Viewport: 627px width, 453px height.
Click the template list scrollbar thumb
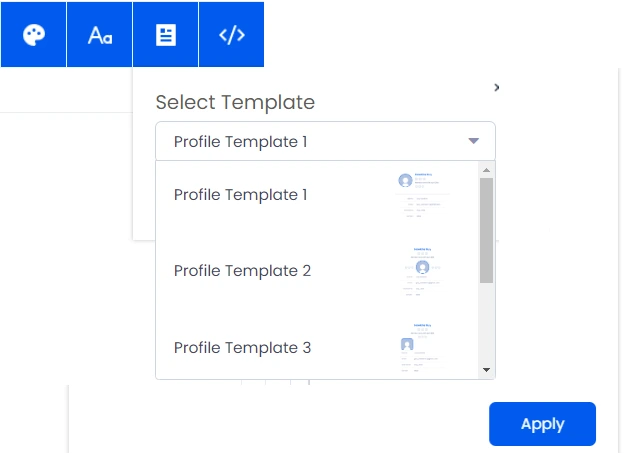(486, 230)
